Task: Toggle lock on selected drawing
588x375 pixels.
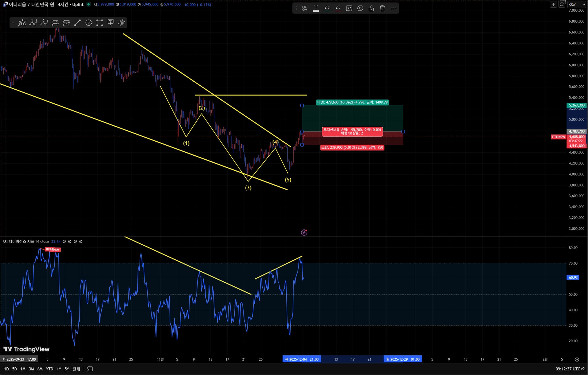Action: [371, 8]
